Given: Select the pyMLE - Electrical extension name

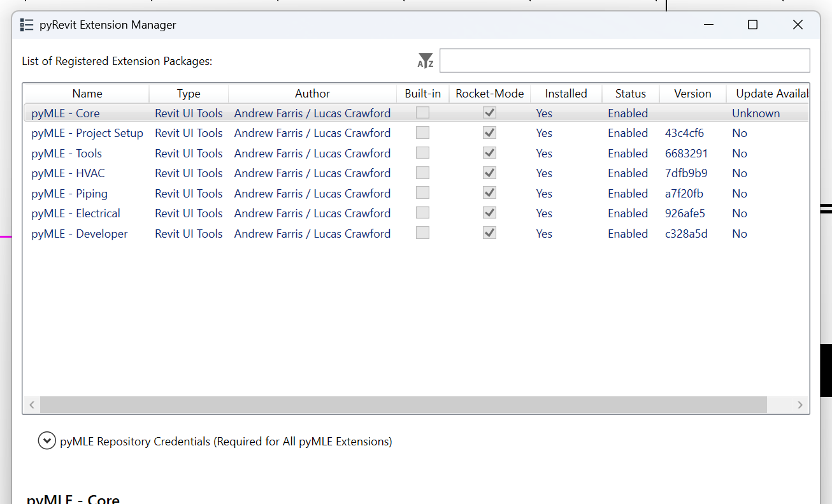Looking at the screenshot, I should coord(76,213).
